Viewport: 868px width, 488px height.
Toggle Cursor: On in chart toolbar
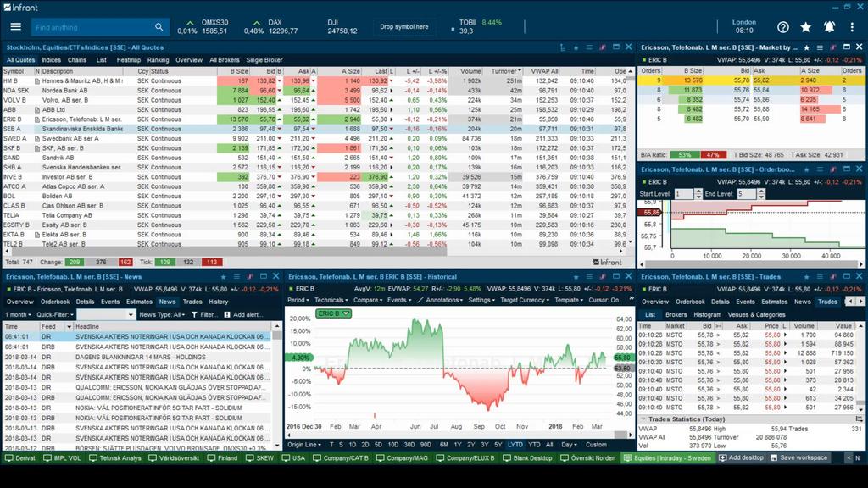tap(604, 301)
